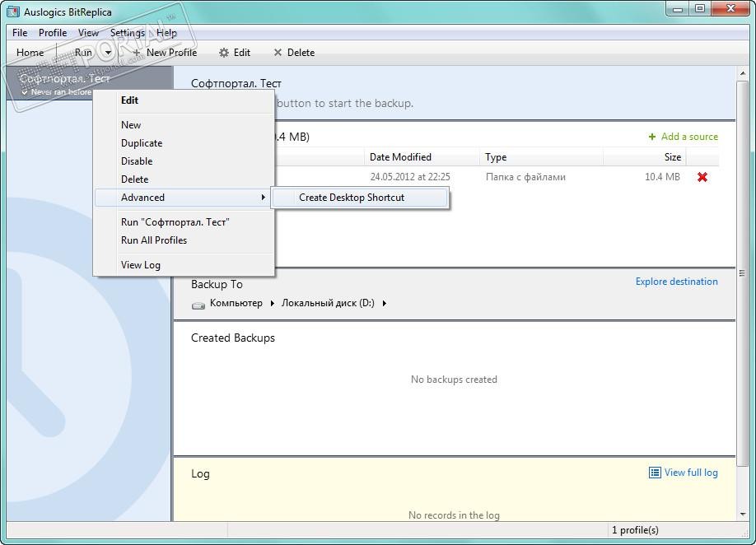Click the 24.05.2012 at 22:25 date cell
756x545 pixels.
pos(410,177)
